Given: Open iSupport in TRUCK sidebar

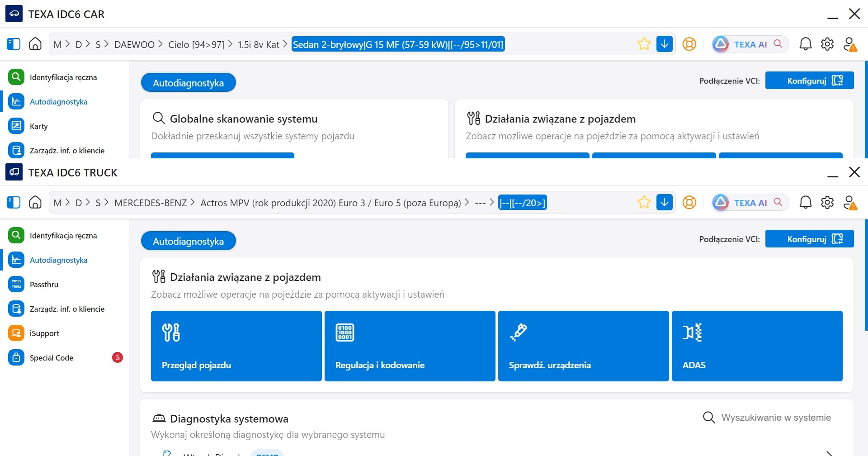Looking at the screenshot, I should click(63, 333).
